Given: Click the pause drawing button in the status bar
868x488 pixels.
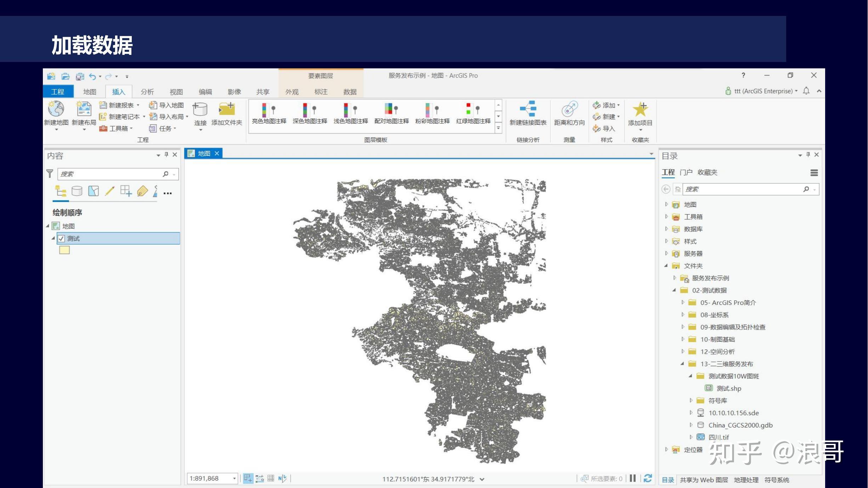Looking at the screenshot, I should [x=633, y=478].
